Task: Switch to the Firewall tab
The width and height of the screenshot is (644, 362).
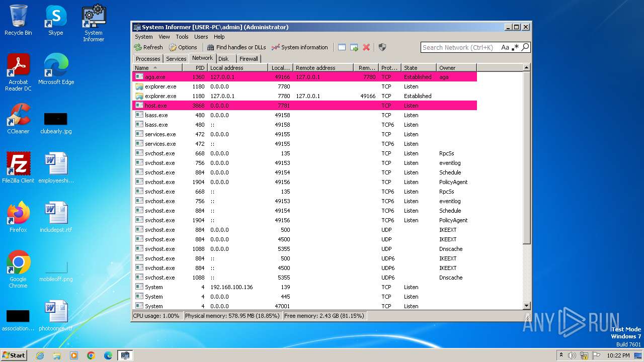Action: (x=249, y=59)
